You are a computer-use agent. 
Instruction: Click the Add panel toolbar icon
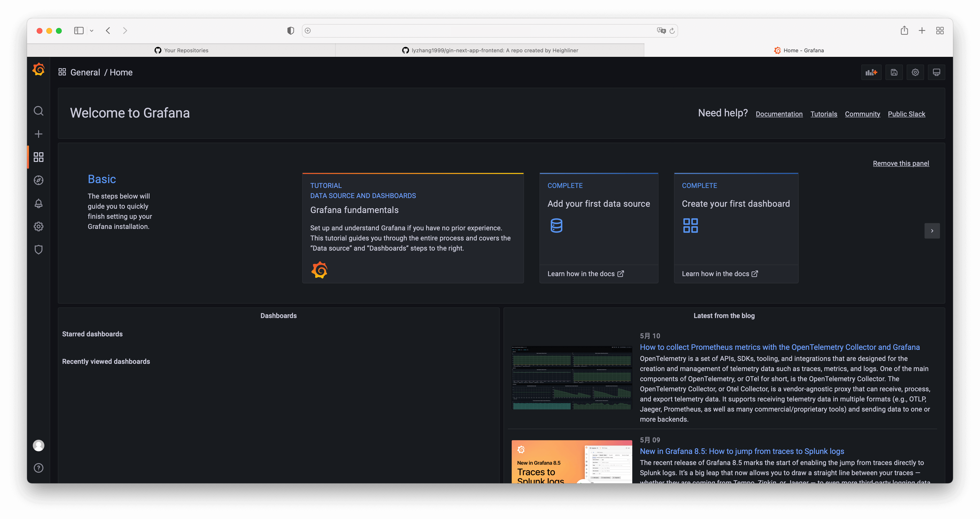coord(871,72)
